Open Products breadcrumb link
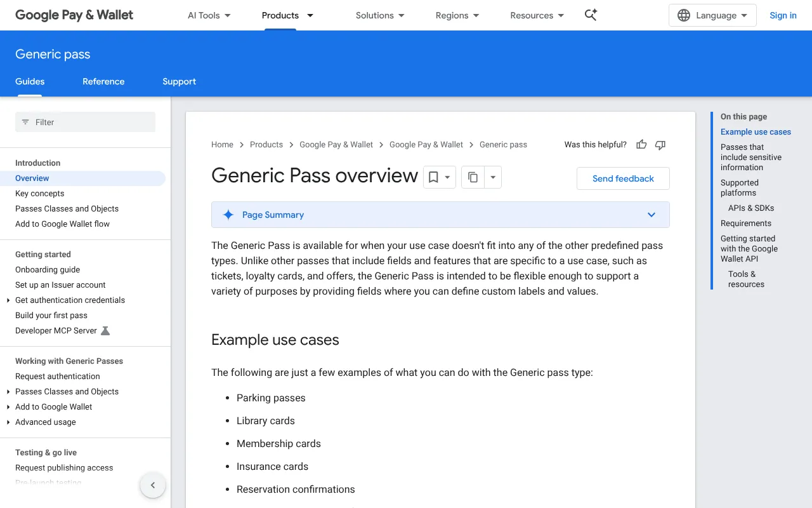Viewport: 812px width, 508px height. click(266, 145)
